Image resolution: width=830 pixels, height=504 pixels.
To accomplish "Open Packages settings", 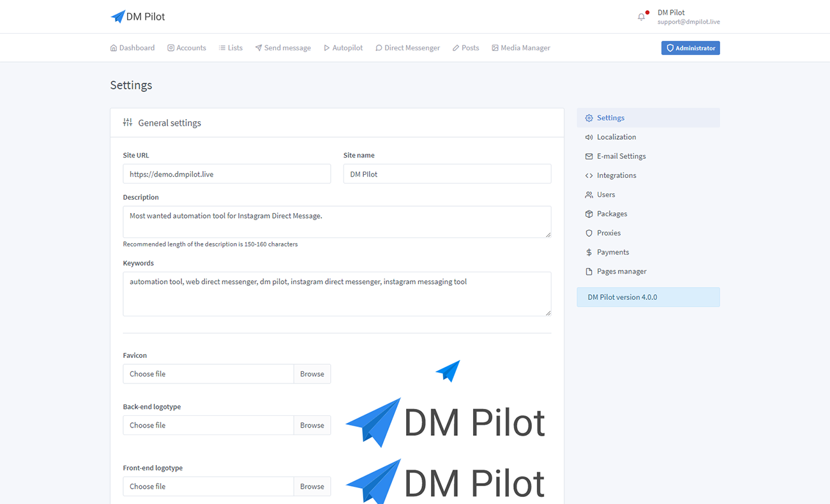I will tap(648, 214).
